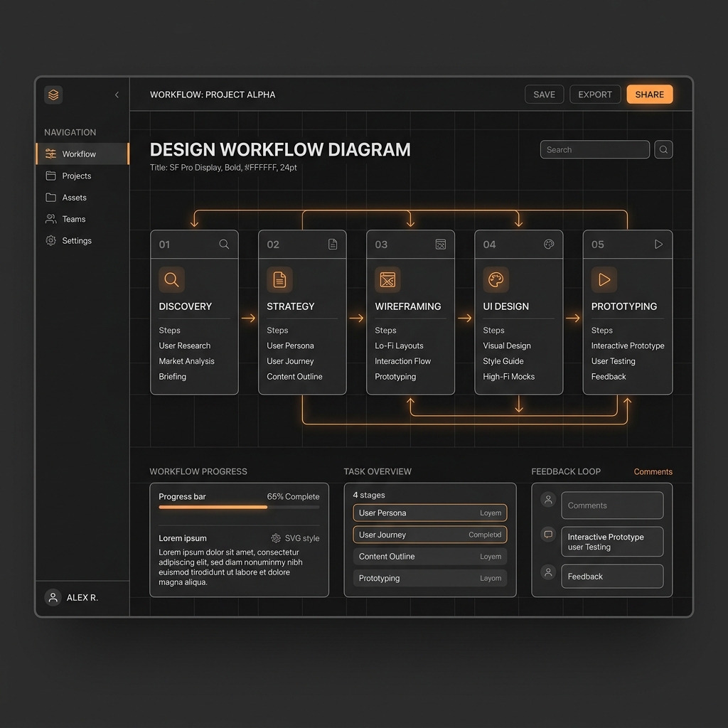Click the User Research step in Discovery
Screen dimensions: 728x728
coord(184,346)
